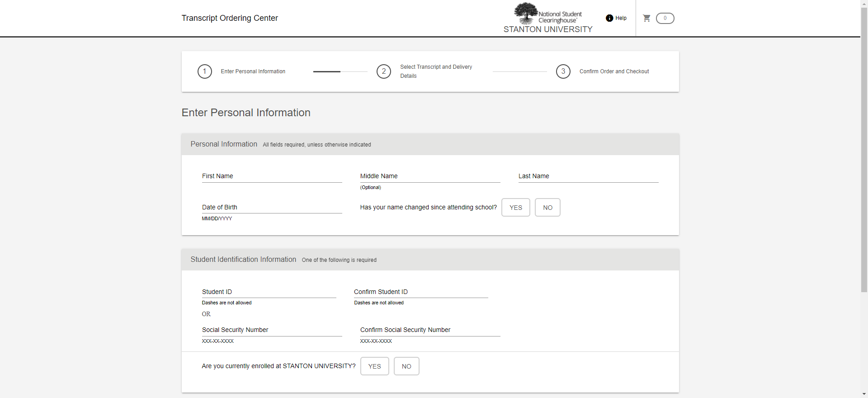Click the Social Security Number field
This screenshot has height=398, width=868.
coord(272,330)
